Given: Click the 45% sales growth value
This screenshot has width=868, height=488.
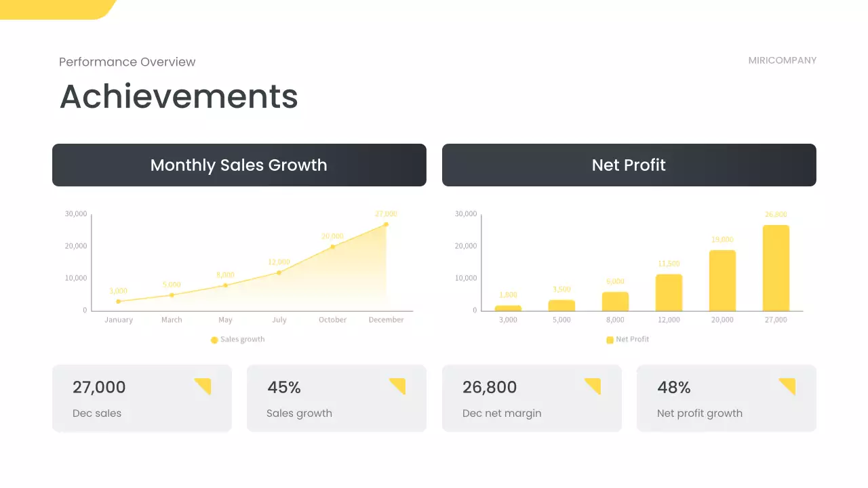Looking at the screenshot, I should point(284,388).
